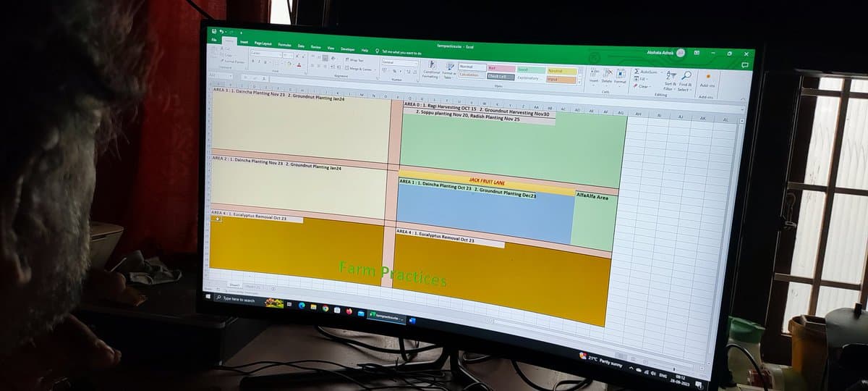Screen dimensions: 868x391
Task: Click the Increase Font Size icon
Action: [x=297, y=56]
